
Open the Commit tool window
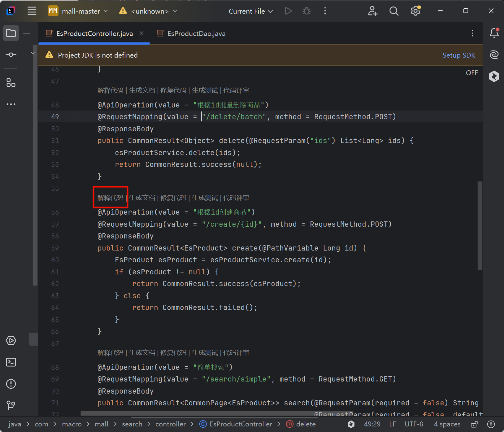(x=11, y=55)
